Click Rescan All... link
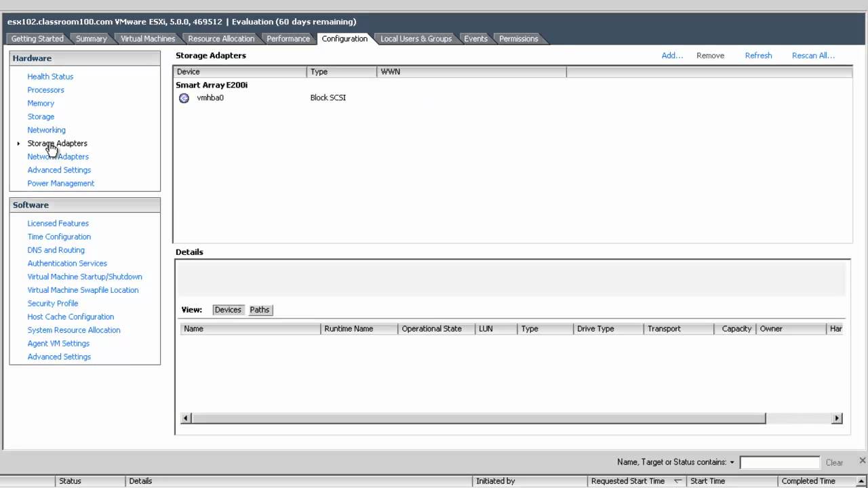Image resolution: width=868 pixels, height=488 pixels. click(x=813, y=56)
